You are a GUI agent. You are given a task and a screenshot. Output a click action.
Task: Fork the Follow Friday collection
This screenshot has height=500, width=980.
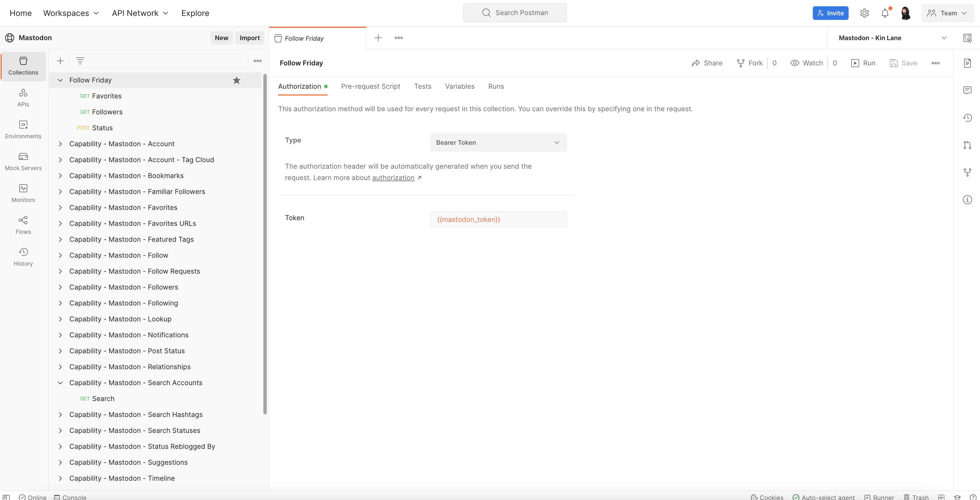tap(749, 63)
